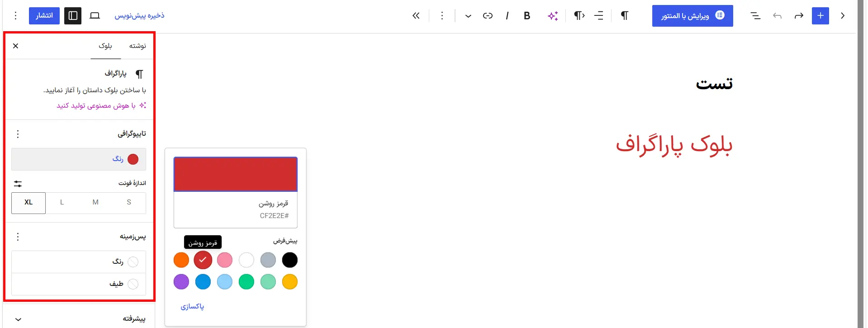Click ذخیره پیش‌نویس save draft link

pos(139,16)
